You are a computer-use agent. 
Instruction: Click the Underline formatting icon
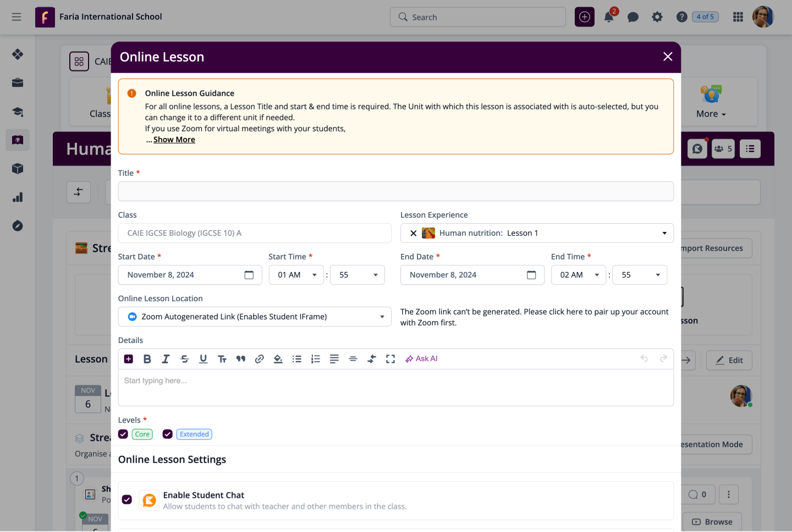[203, 359]
